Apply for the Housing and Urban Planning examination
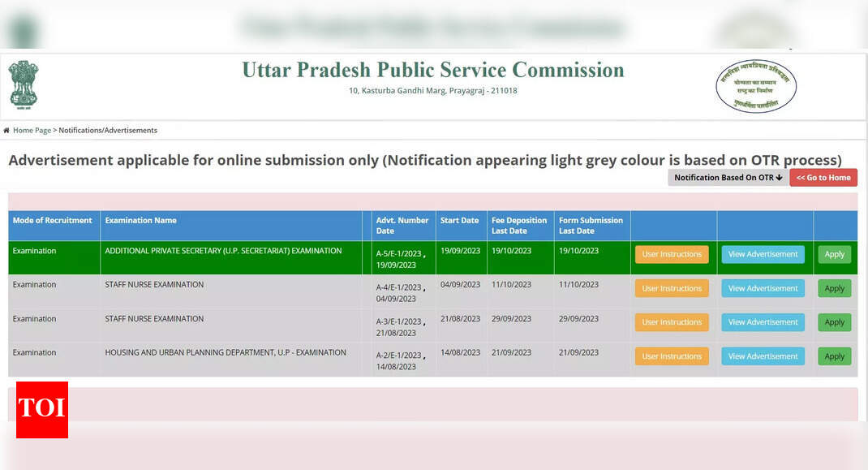Screen dimensions: 868x470 [834, 356]
